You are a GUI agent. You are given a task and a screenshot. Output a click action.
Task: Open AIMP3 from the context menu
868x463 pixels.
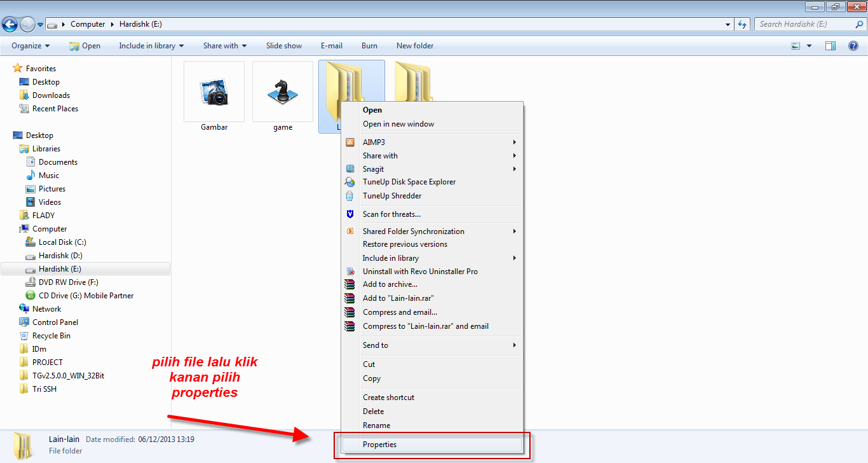tap(374, 142)
